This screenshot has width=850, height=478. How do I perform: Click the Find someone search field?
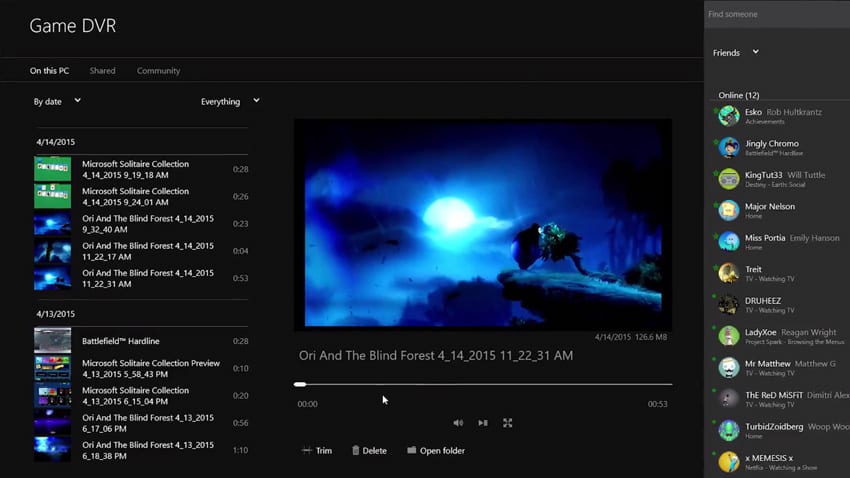pyautogui.click(x=777, y=14)
